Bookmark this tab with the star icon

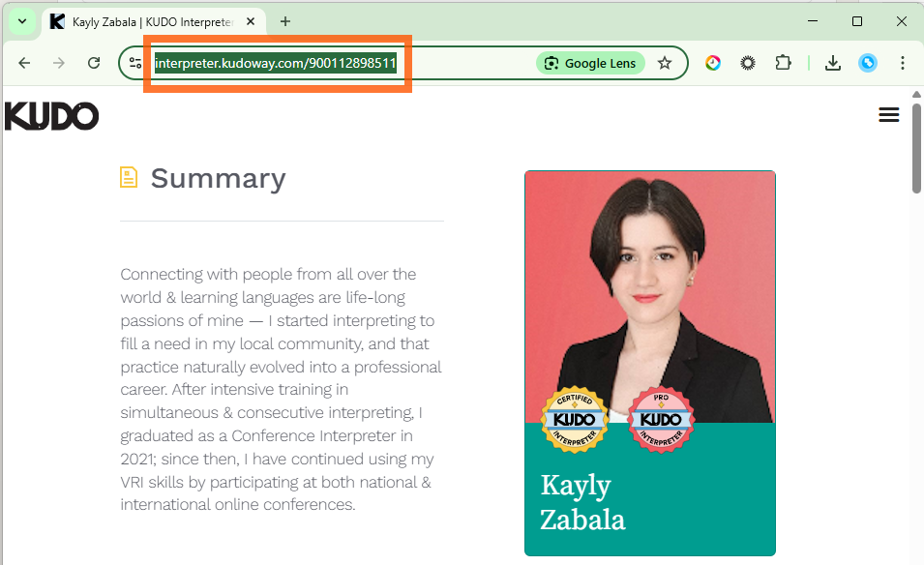click(x=665, y=63)
